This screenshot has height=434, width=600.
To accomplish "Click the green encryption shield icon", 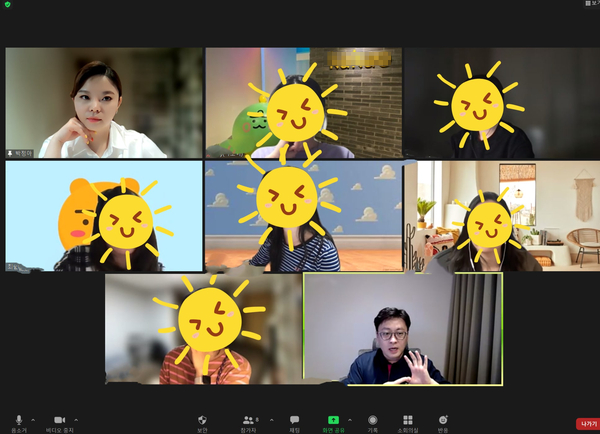I will (x=8, y=4).
